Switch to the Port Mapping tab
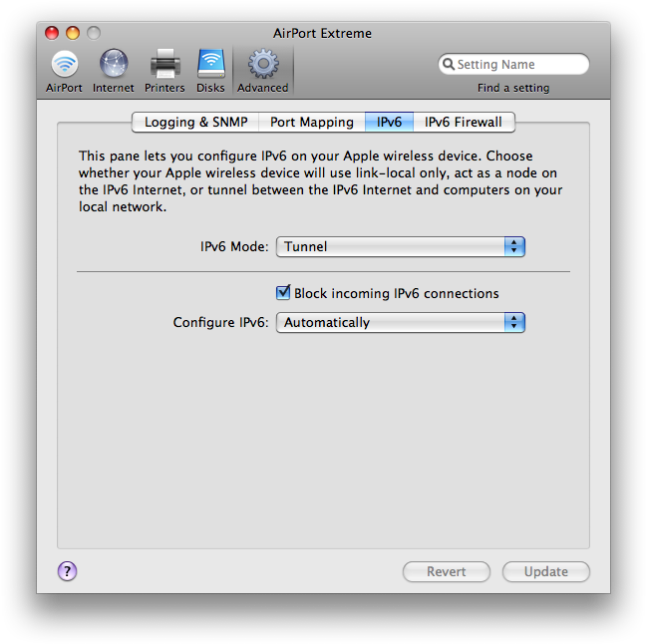The width and height of the screenshot is (646, 644). point(312,122)
